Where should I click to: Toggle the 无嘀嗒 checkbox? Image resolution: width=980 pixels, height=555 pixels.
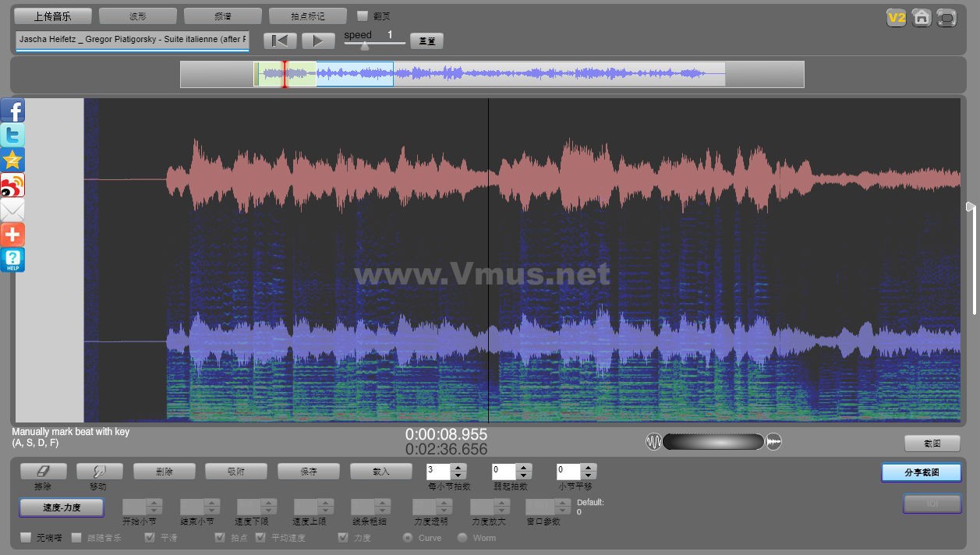coord(26,537)
